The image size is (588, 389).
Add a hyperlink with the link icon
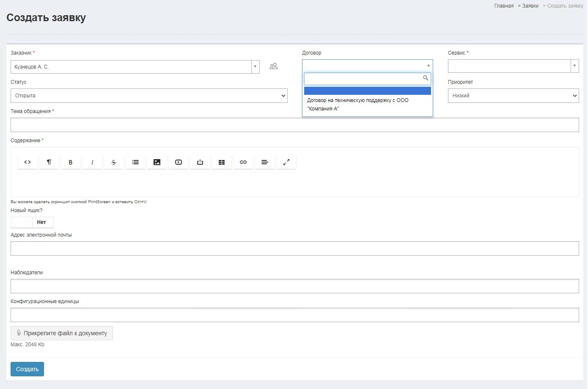[243, 162]
